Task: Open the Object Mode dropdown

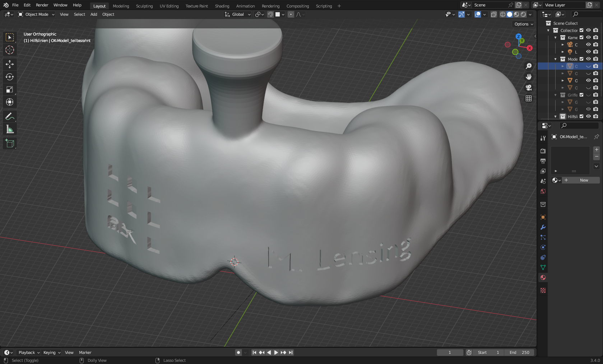Action: point(36,14)
